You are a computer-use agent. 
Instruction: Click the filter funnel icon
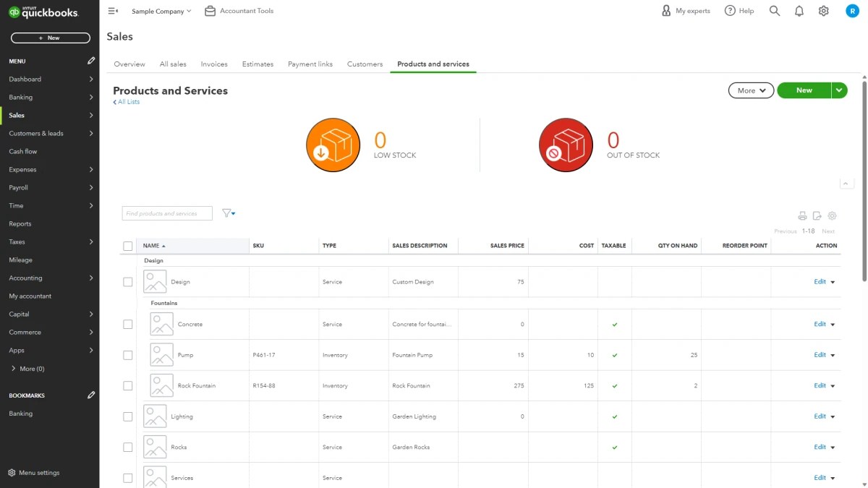pyautogui.click(x=227, y=213)
